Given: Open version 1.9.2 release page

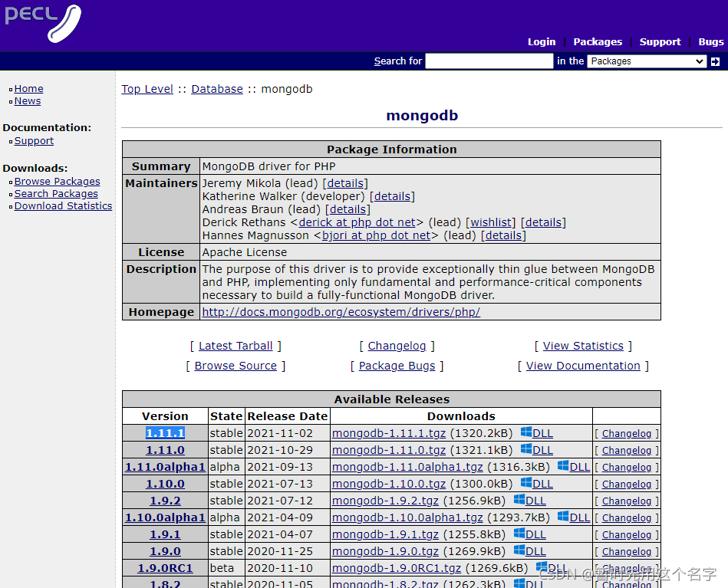Looking at the screenshot, I should (x=165, y=501).
